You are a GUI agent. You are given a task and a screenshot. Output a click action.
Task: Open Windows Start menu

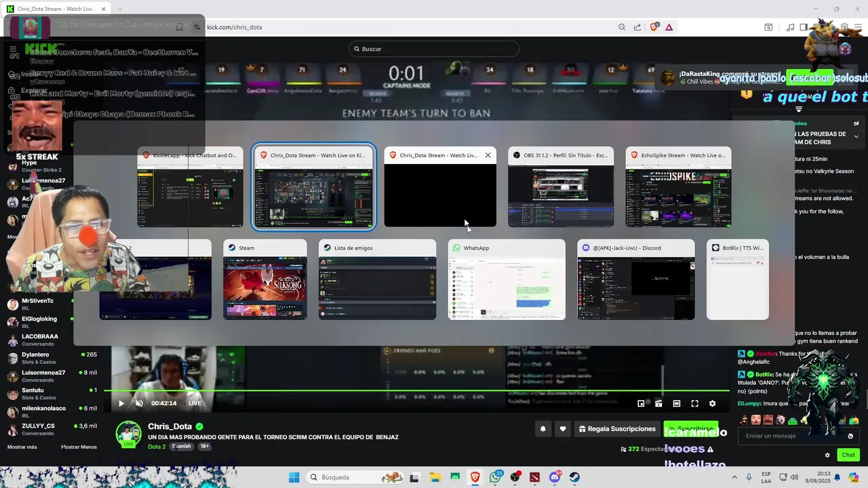pyautogui.click(x=294, y=477)
